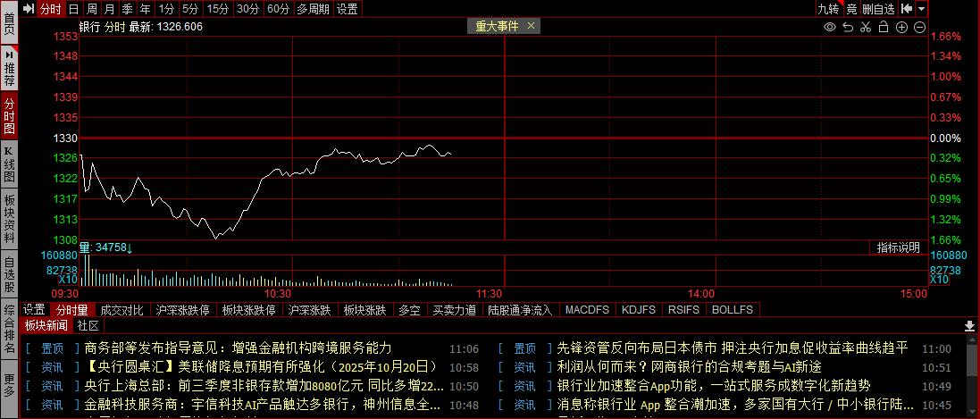Open 设置 in the indicator tab row
This screenshot has width=980, height=419.
pos(34,309)
